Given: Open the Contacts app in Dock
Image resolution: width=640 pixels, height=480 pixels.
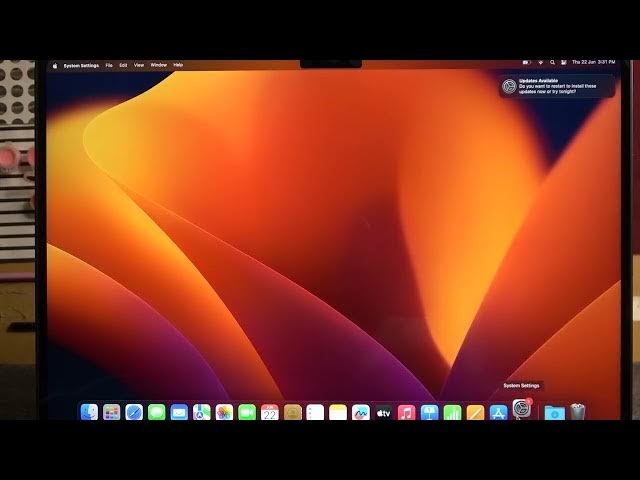Looking at the screenshot, I should coord(293,412).
